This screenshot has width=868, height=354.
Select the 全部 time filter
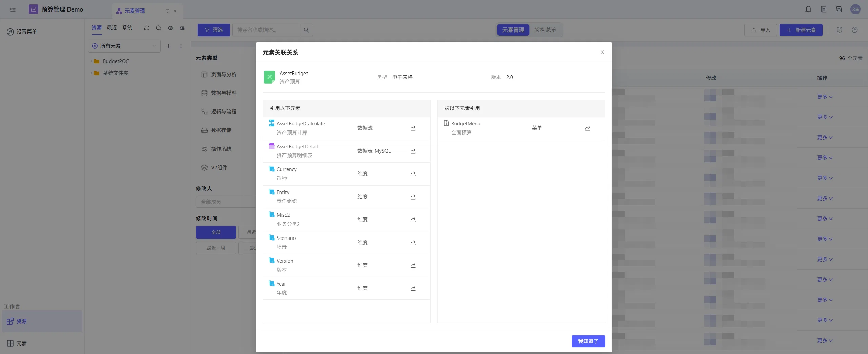[216, 232]
